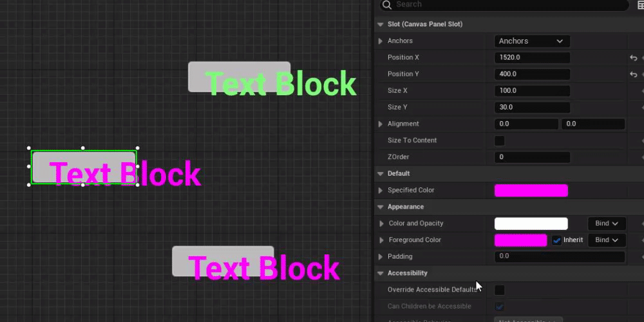Click the Size To Content label
This screenshot has height=322, width=644.
(412, 140)
